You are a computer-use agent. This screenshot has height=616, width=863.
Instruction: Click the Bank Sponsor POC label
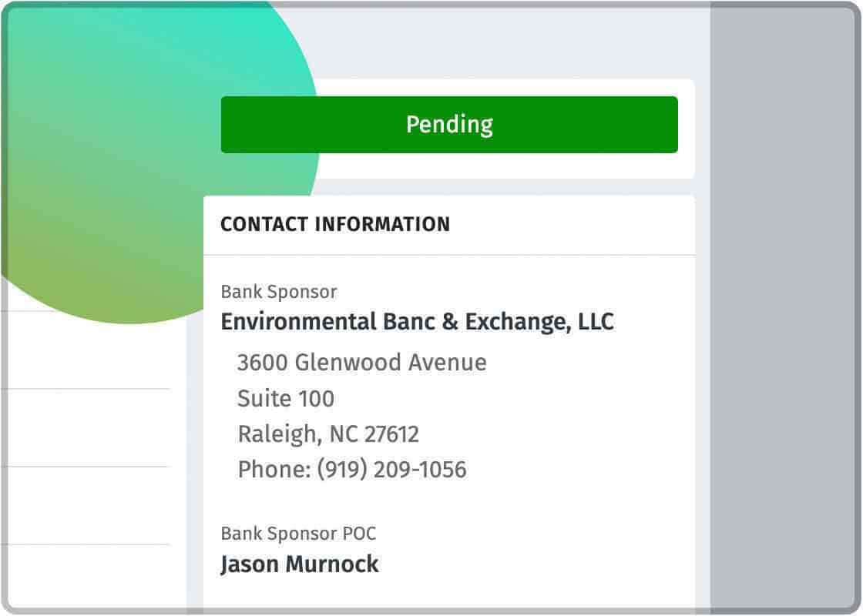(x=298, y=534)
